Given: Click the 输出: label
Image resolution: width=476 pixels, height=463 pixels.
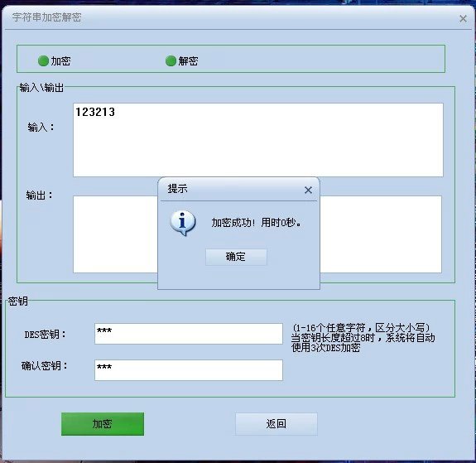Looking at the screenshot, I should pyautogui.click(x=40, y=195).
